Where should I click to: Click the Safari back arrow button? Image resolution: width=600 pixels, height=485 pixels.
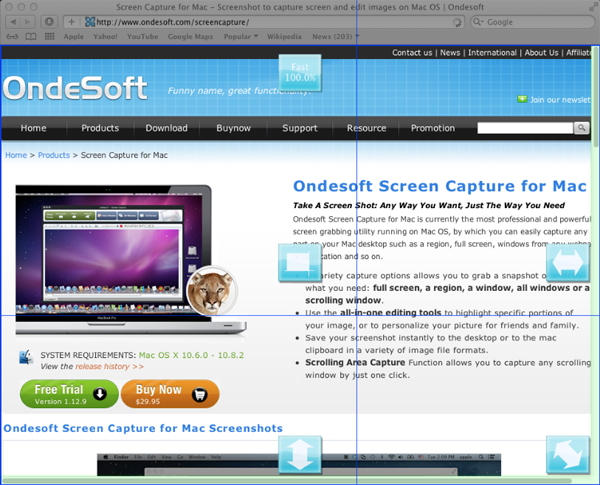point(14,22)
